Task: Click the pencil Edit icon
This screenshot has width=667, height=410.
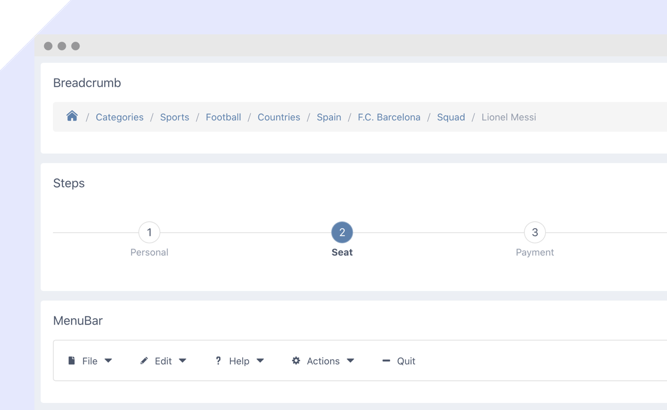Action: (x=144, y=361)
